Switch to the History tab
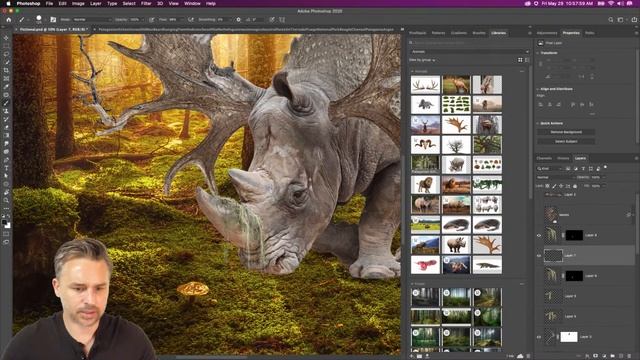 point(563,158)
